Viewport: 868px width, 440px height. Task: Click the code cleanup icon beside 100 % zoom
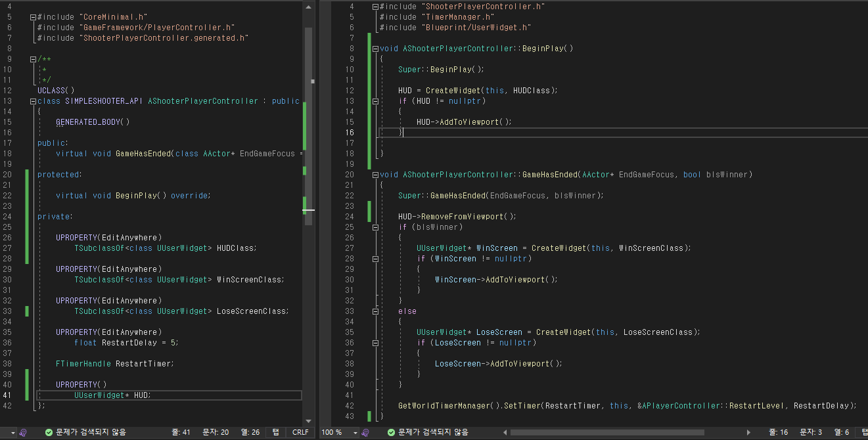[x=367, y=432]
